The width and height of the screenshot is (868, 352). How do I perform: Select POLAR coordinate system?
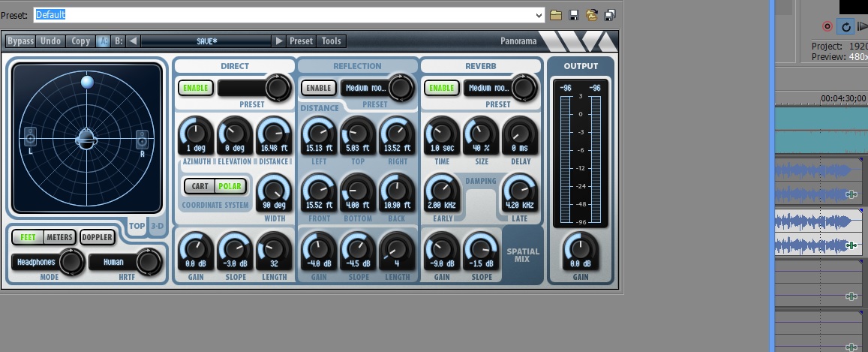(x=230, y=186)
